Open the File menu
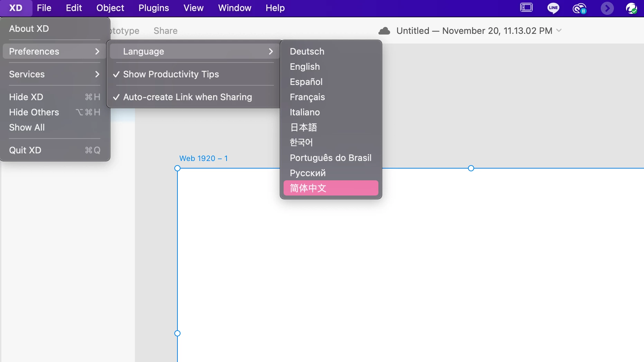 coord(44,8)
